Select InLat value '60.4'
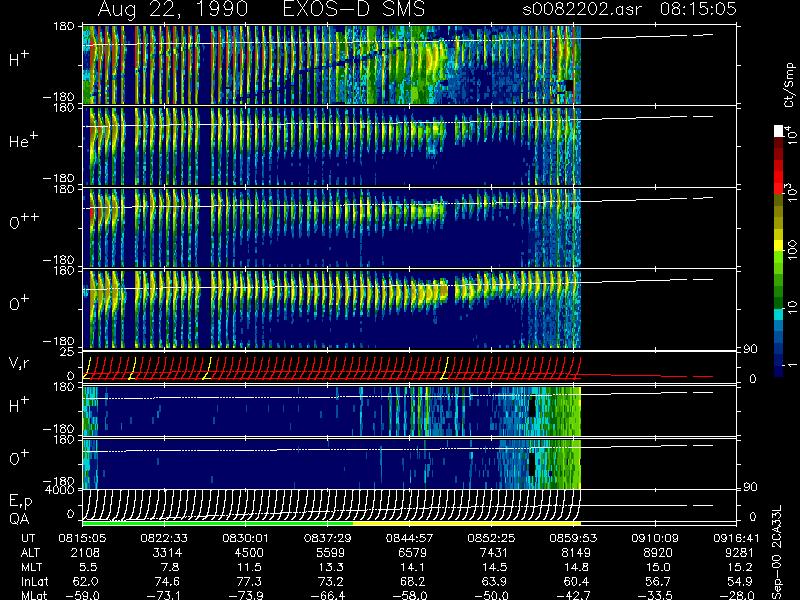The width and height of the screenshot is (800, 600). (577, 581)
